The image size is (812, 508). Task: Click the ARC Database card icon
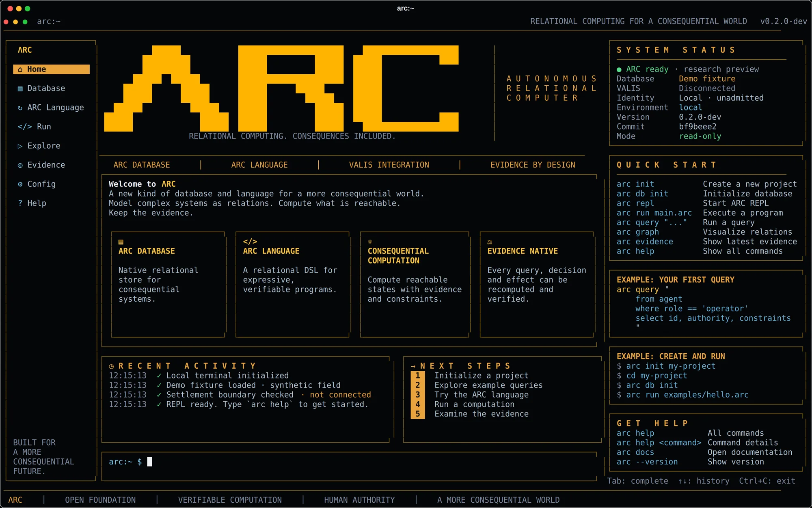[121, 242]
